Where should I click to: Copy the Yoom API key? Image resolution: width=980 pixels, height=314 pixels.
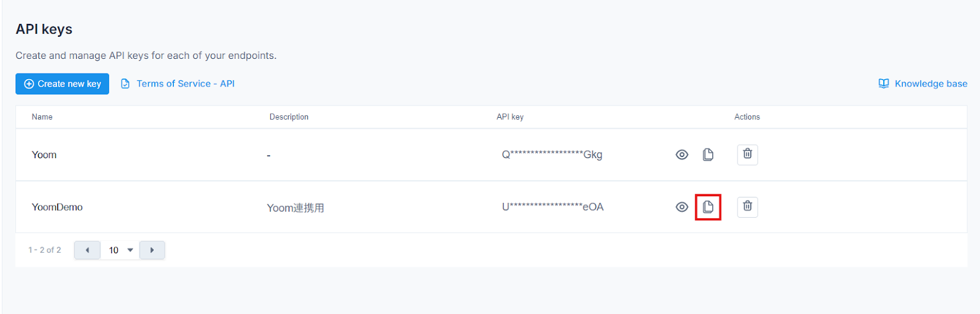708,155
